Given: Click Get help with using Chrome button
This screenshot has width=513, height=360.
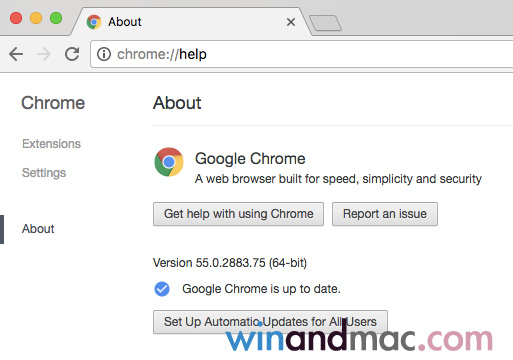Looking at the screenshot, I should tap(238, 214).
